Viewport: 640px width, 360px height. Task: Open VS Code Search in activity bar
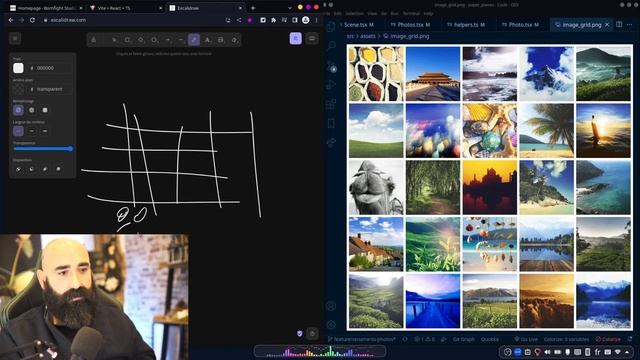pyautogui.click(x=331, y=46)
